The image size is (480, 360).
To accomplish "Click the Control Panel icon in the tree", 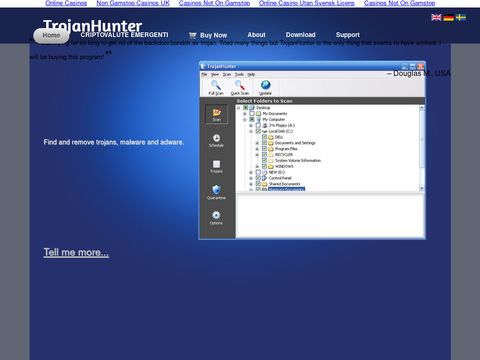I will [x=264, y=178].
